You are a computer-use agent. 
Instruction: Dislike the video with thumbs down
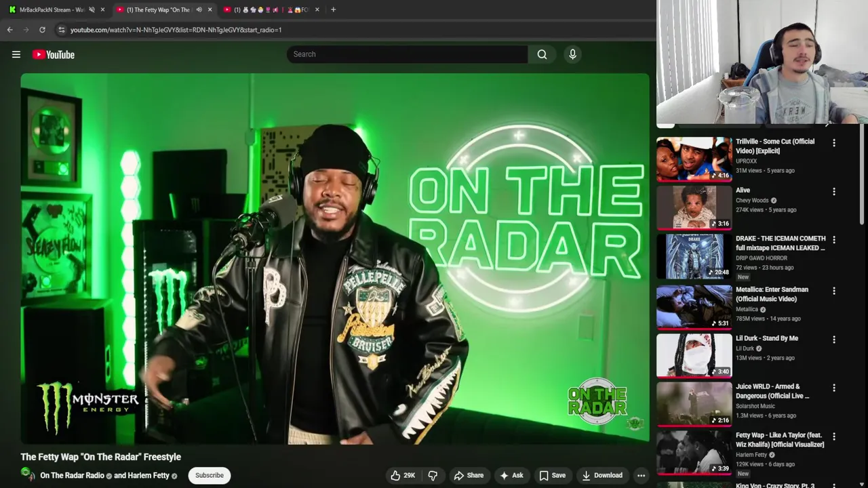point(433,475)
